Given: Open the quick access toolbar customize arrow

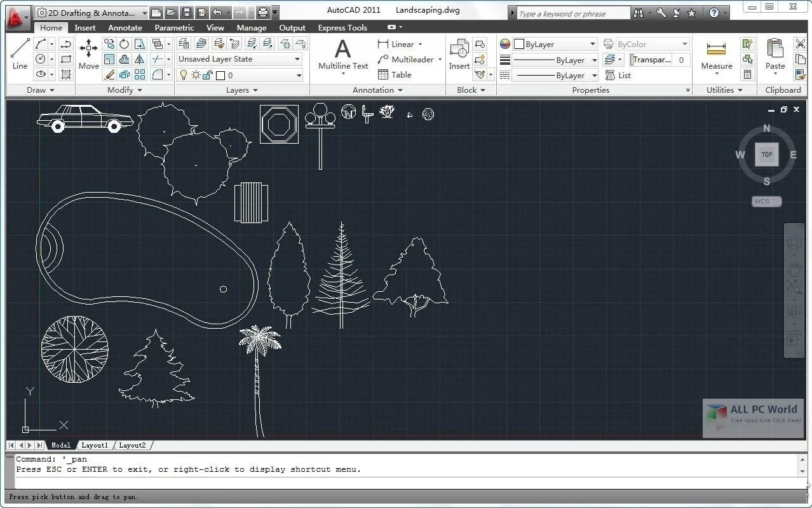Looking at the screenshot, I should [275, 12].
